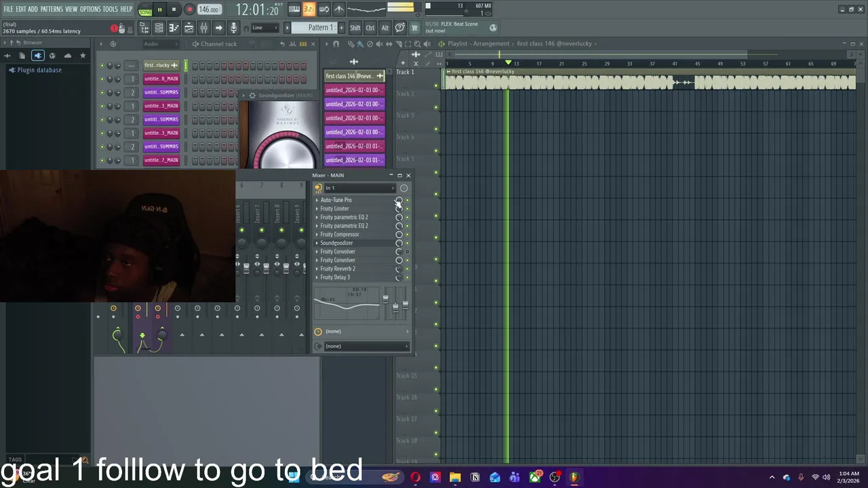Image resolution: width=868 pixels, height=488 pixels.
Task: Click the large Soundgoodizer plugin knob
Action: (287, 150)
